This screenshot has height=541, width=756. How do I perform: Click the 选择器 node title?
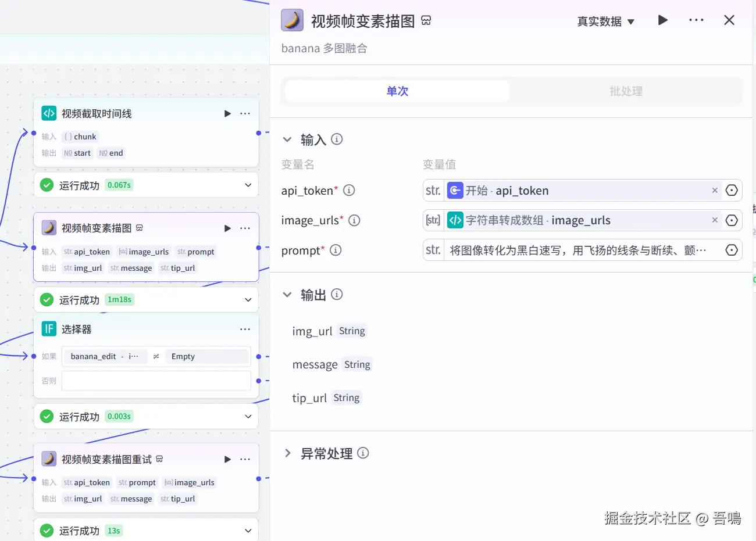pos(77,329)
